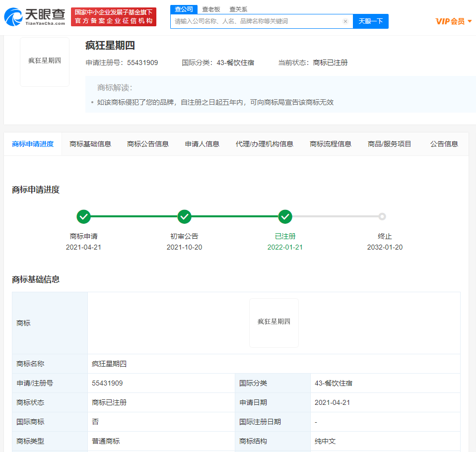Screen dimensions: 476x452
Task: Go to the 商标公告信息 tab
Action: tap(148, 144)
